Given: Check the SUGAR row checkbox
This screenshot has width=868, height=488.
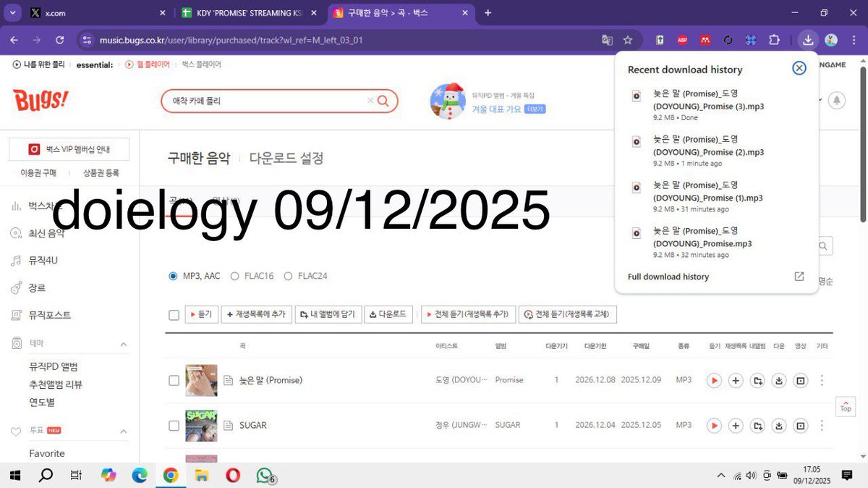Looking at the screenshot, I should pos(174,425).
